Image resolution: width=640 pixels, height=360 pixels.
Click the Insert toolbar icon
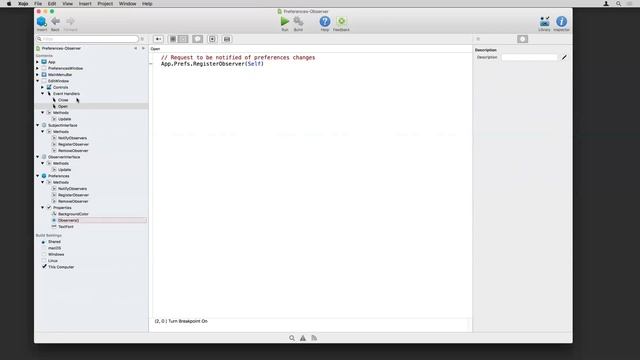42,21
